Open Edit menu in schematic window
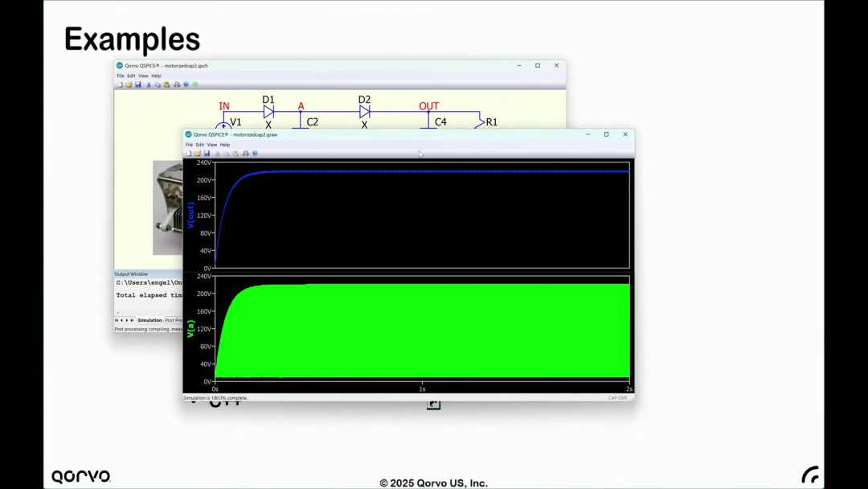 tap(131, 76)
